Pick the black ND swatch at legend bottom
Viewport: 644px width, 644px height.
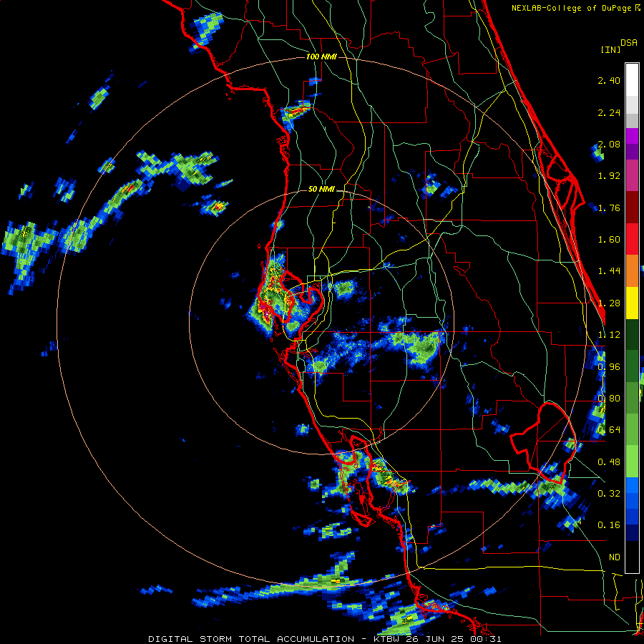coord(632,557)
